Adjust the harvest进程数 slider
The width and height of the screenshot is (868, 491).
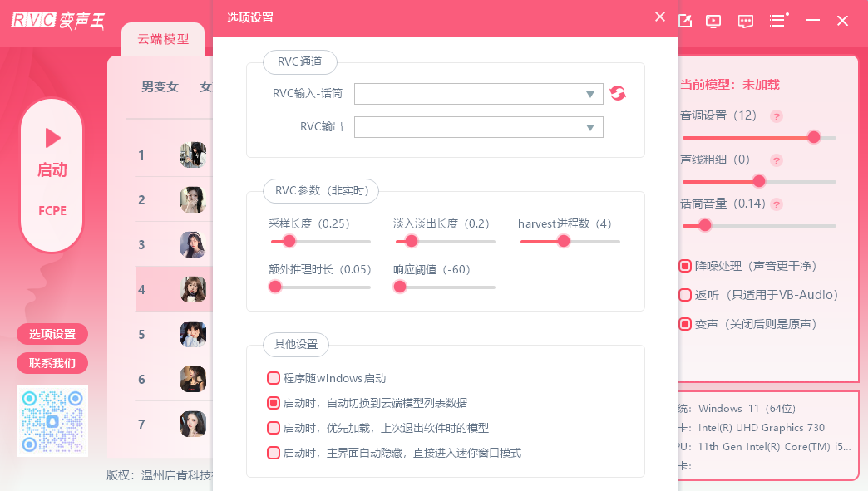(x=565, y=241)
